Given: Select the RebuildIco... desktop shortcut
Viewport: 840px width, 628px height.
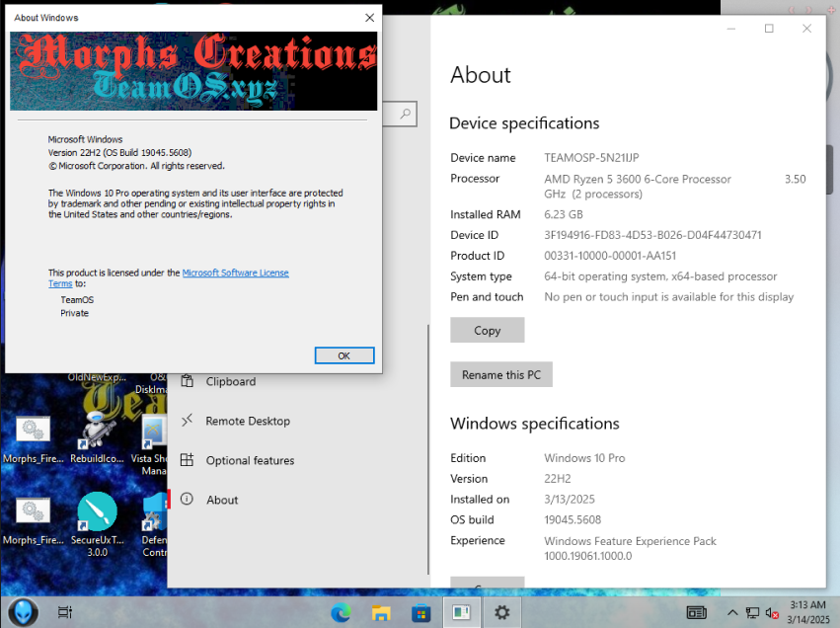Looking at the screenshot, I should tap(97, 438).
